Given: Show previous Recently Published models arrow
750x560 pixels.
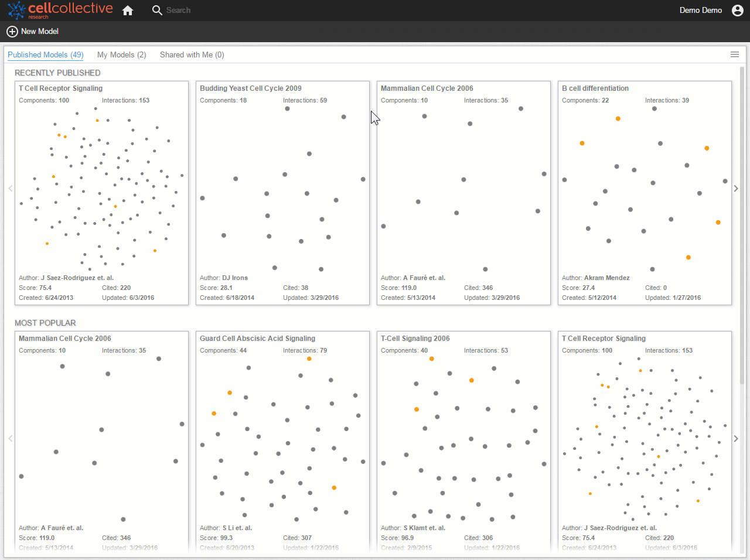Looking at the screenshot, I should (x=11, y=189).
